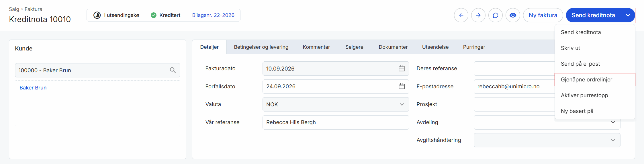The image size is (644, 164).
Task: Click the Kunde panel heading
Action: tap(24, 48)
